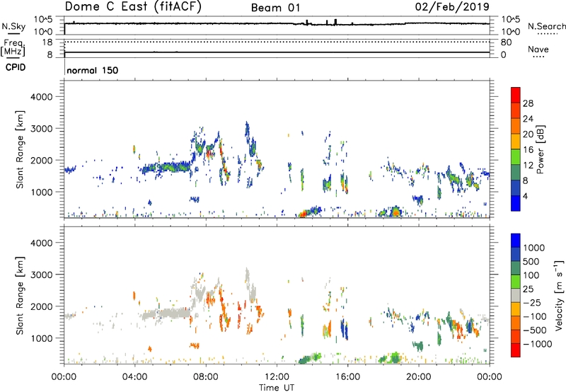Viewport: 566px width, 392px height.
Task: Click the 'Freq. [MHz]' label
Action: coord(13,48)
